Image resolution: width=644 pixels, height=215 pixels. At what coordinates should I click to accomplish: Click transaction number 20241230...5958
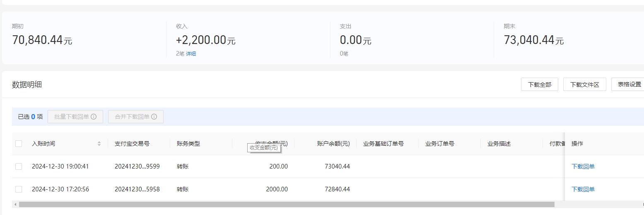[x=137, y=189]
